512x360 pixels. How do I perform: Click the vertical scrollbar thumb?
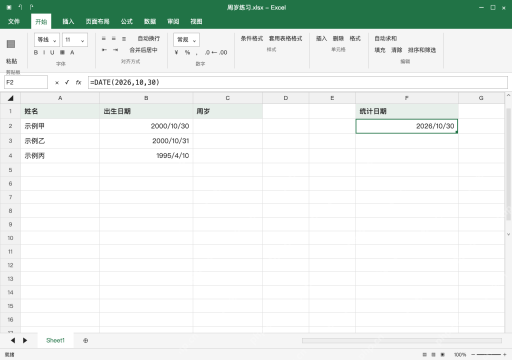(x=508, y=164)
